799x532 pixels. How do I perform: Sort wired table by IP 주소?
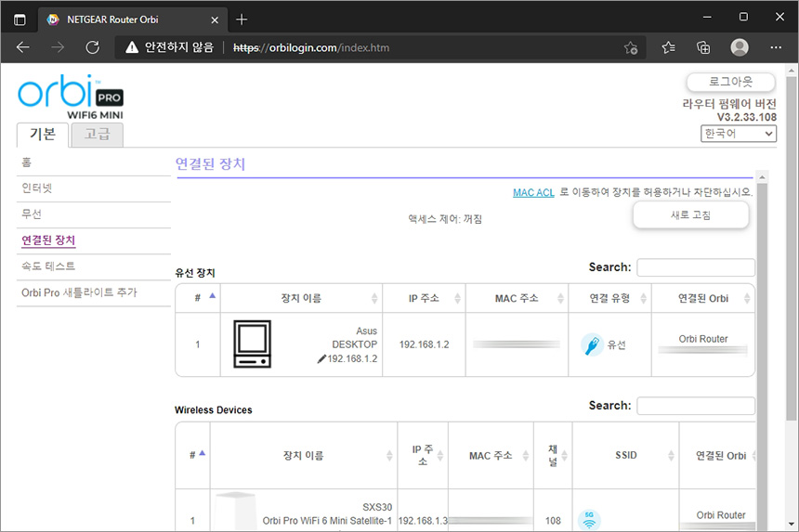pyautogui.click(x=424, y=298)
